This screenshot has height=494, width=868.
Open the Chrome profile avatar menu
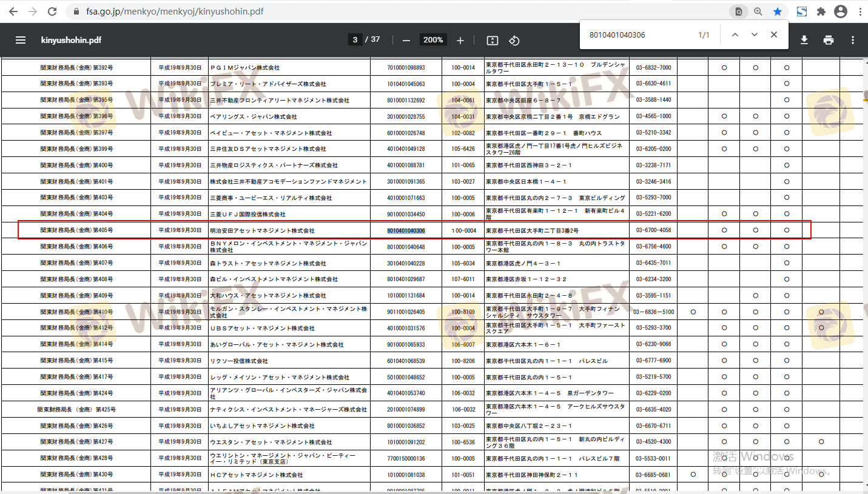[841, 12]
